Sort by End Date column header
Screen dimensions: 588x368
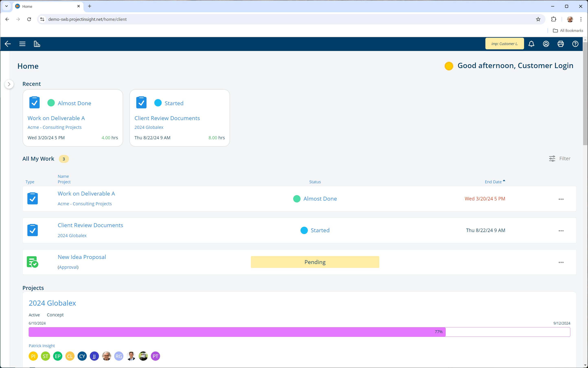495,182
